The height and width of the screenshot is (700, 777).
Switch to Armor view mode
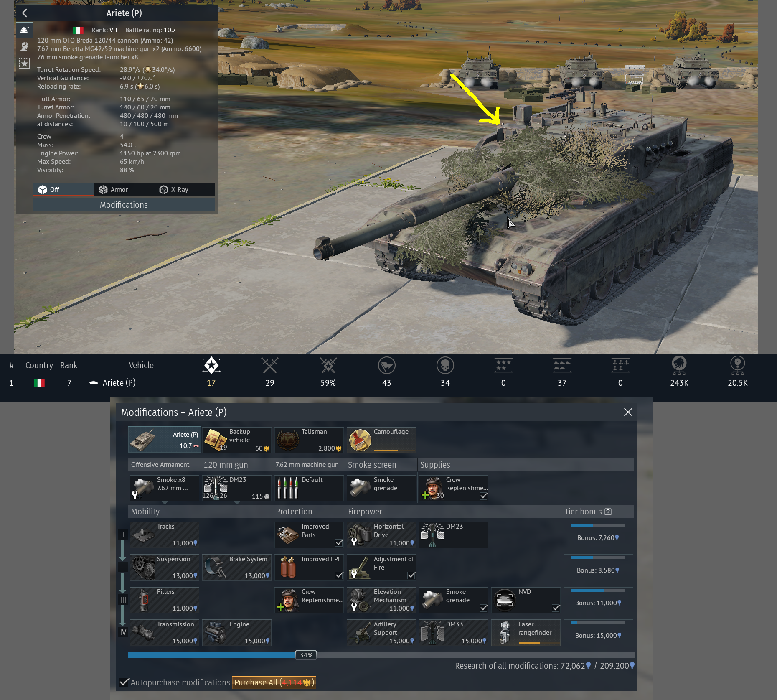[x=124, y=189]
